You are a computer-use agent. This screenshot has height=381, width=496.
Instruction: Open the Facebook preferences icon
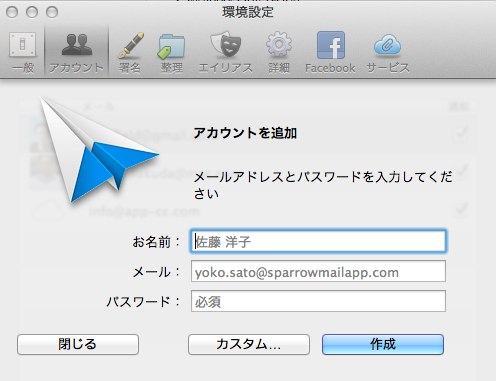coord(330,45)
